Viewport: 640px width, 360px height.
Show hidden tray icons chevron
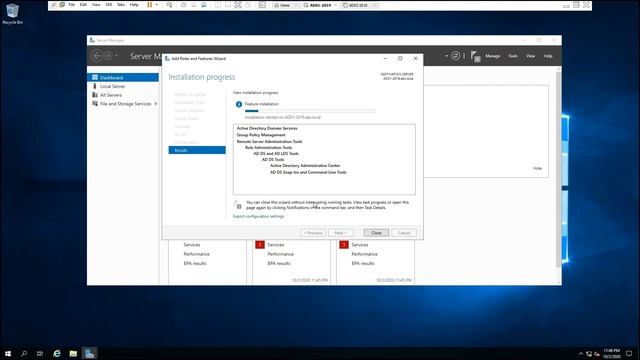pos(581,354)
